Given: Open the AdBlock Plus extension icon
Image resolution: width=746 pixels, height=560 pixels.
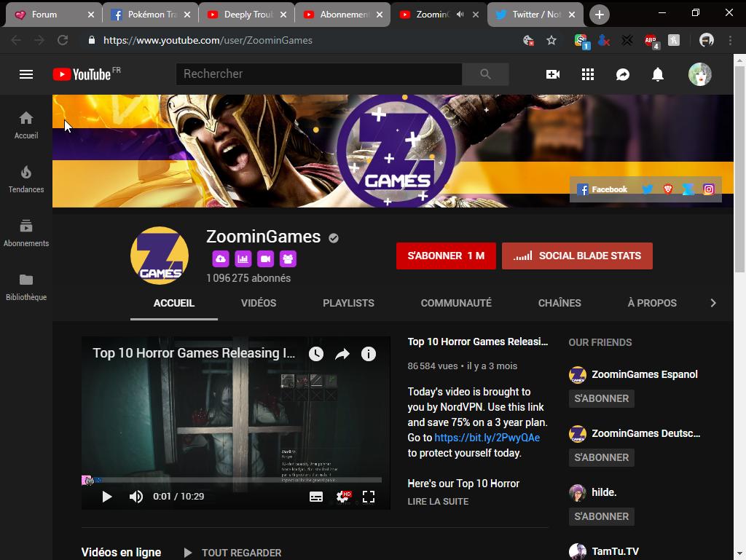Looking at the screenshot, I should point(651,41).
